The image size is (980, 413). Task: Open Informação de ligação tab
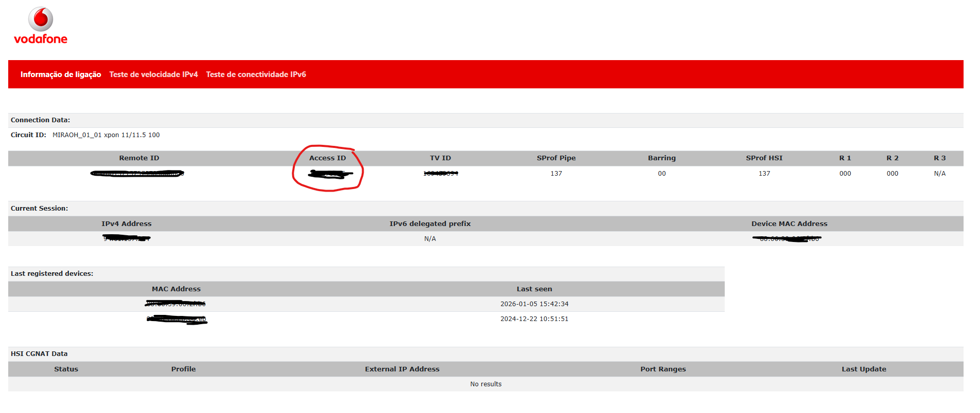(61, 74)
